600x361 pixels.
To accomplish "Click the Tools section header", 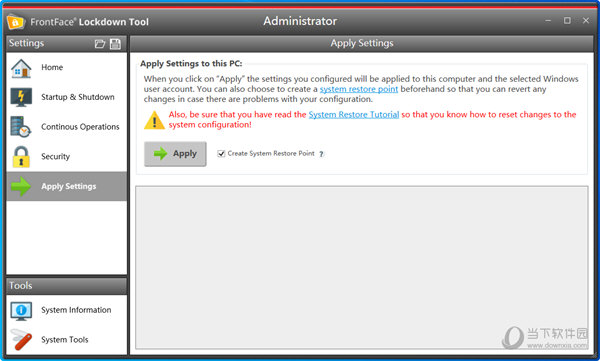I will pos(66,286).
